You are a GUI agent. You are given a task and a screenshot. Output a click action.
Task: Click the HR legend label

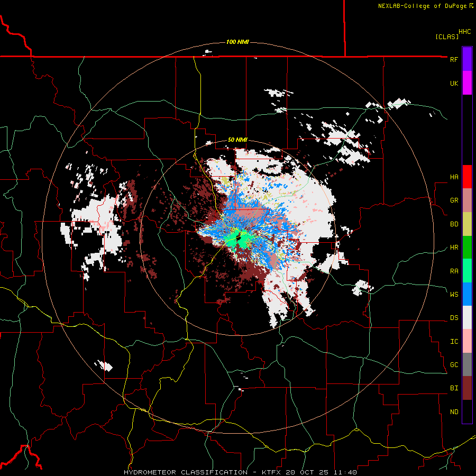454,248
